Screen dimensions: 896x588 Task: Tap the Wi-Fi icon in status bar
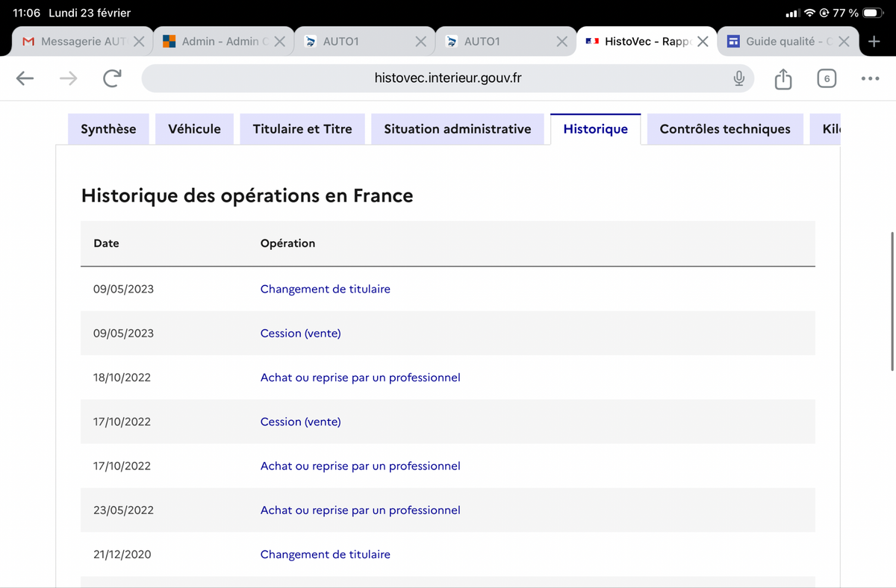(x=810, y=13)
